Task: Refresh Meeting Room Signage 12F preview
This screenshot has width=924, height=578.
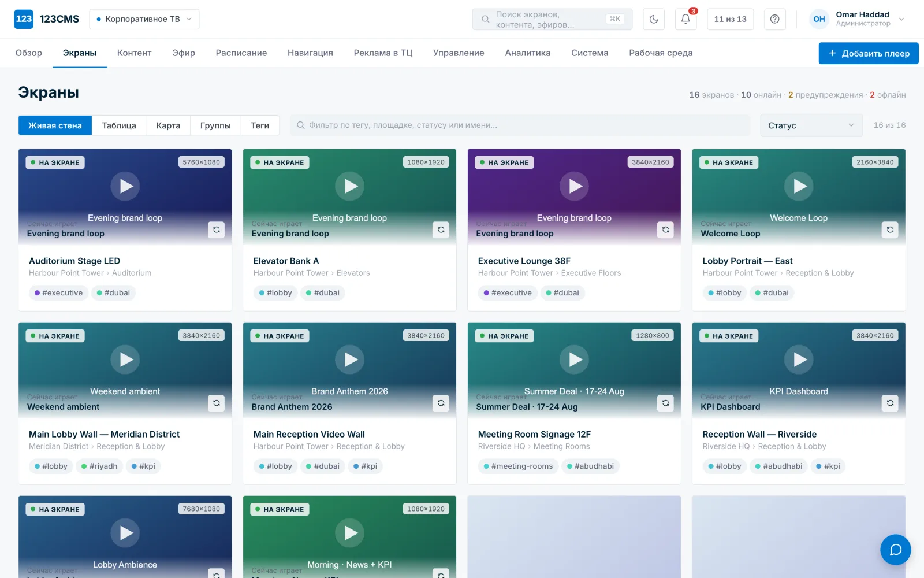Action: click(666, 403)
